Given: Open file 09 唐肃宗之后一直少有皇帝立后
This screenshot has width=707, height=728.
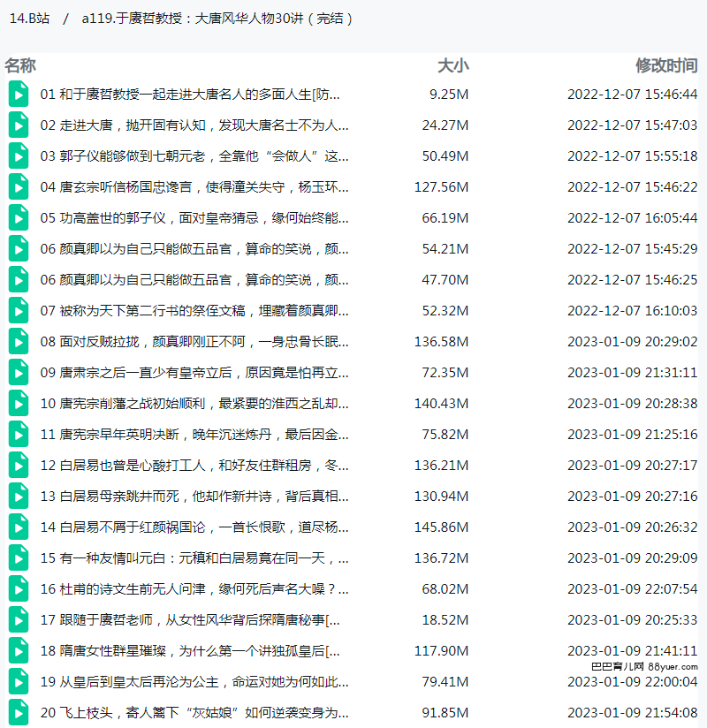Looking at the screenshot, I should click(194, 372).
